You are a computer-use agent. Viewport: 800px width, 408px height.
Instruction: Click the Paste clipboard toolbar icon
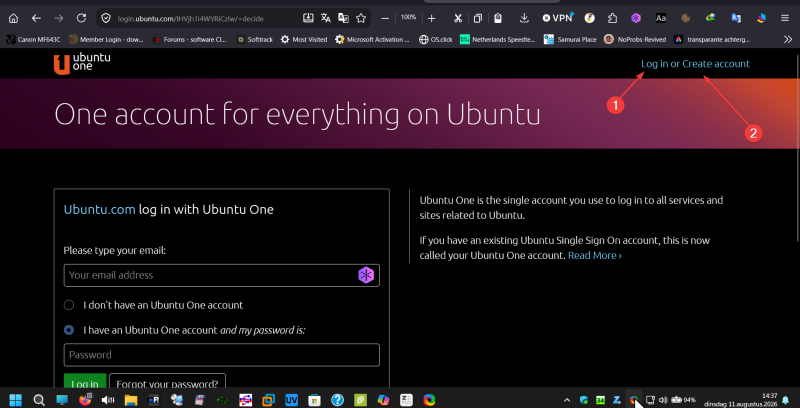coord(498,18)
